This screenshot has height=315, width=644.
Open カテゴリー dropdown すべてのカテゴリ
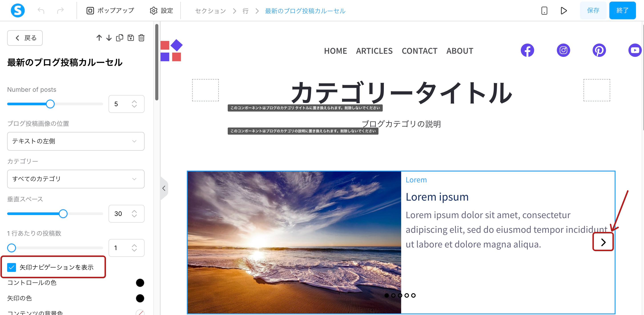76,179
